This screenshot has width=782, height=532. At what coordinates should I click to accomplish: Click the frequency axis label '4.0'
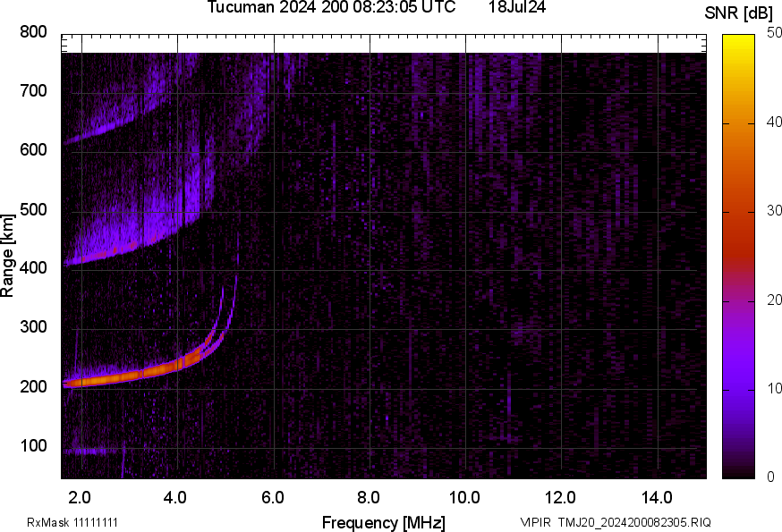click(175, 497)
